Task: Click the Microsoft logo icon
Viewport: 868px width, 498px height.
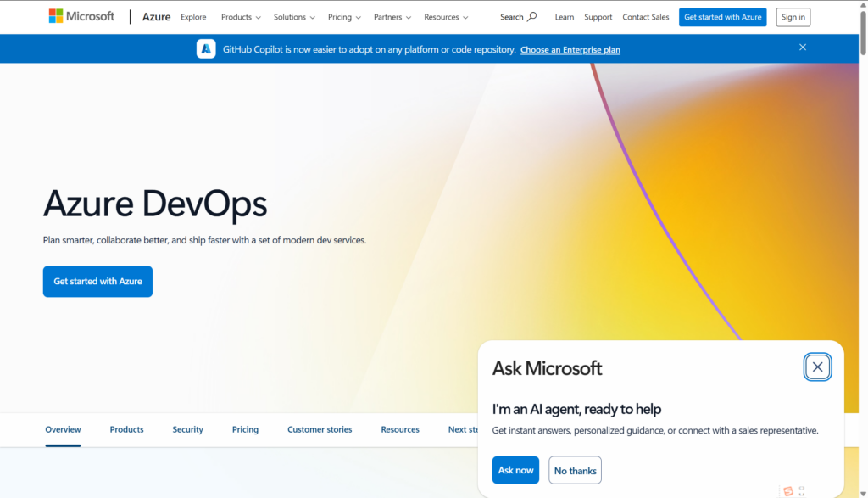Action: [56, 14]
